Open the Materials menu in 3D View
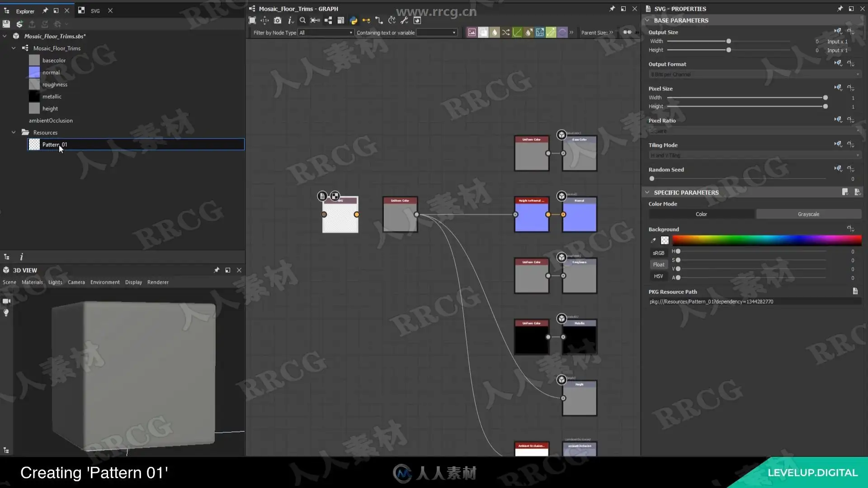Viewport: 868px width, 488px height. pyautogui.click(x=32, y=282)
